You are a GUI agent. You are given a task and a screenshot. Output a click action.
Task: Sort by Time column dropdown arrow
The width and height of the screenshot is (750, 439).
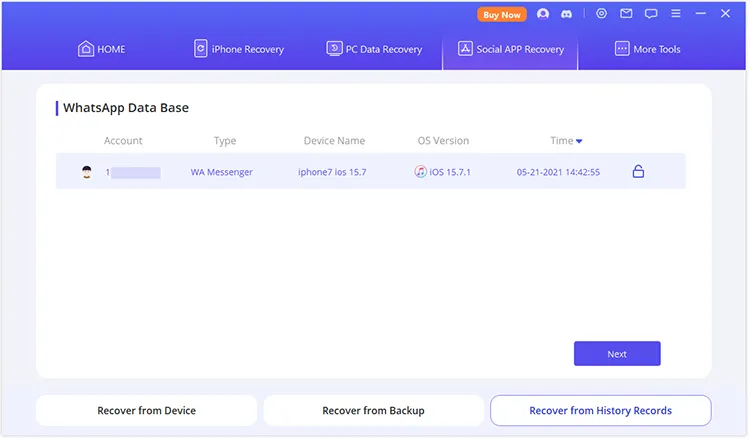tap(579, 141)
